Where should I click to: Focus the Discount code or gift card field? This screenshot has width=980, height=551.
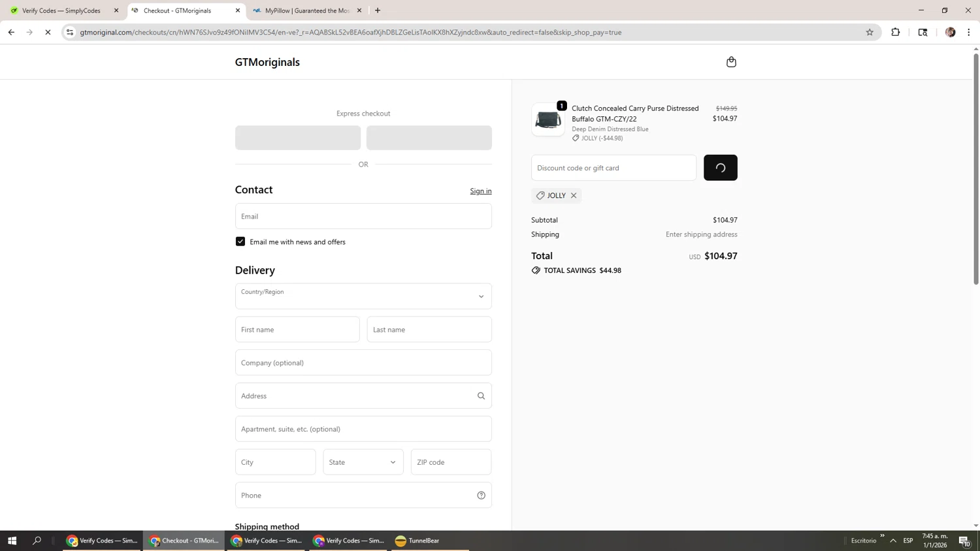tap(613, 168)
